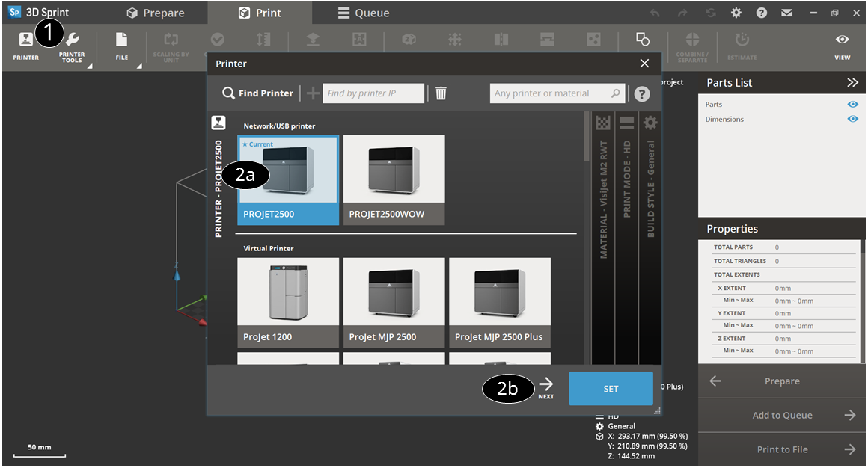Open Printer Tools in the toolbar
The width and height of the screenshot is (868, 468).
tap(72, 41)
